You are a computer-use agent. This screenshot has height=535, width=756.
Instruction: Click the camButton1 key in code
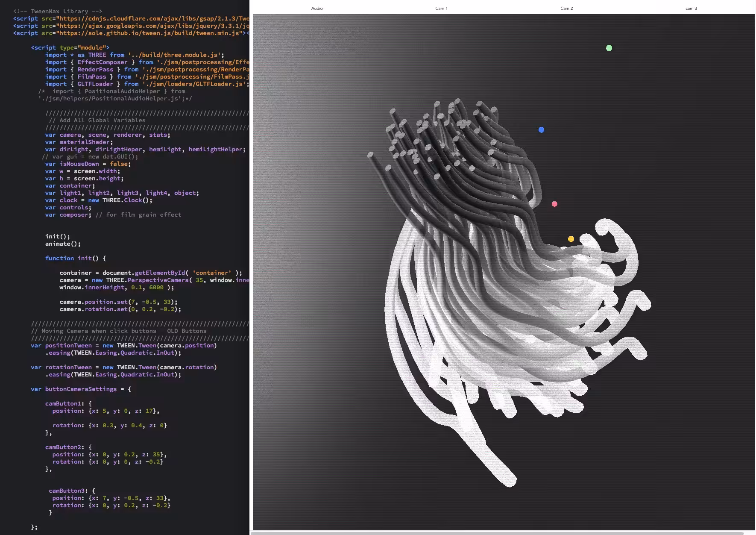64,403
